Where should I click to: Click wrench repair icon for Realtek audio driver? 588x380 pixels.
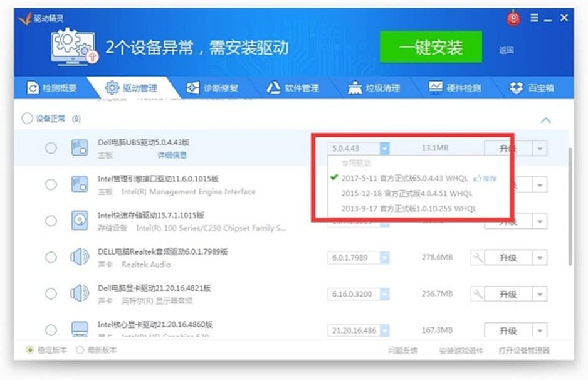click(x=478, y=258)
